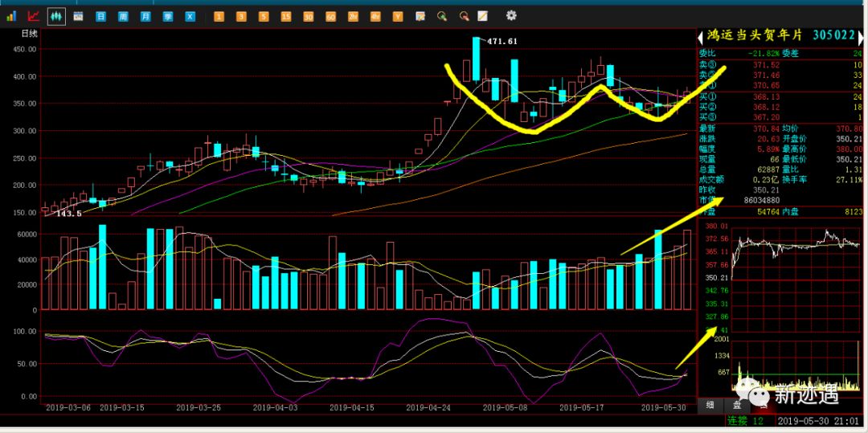Open the 细 (details) tab
Viewport: 868px width, 433px height.
[x=710, y=406]
